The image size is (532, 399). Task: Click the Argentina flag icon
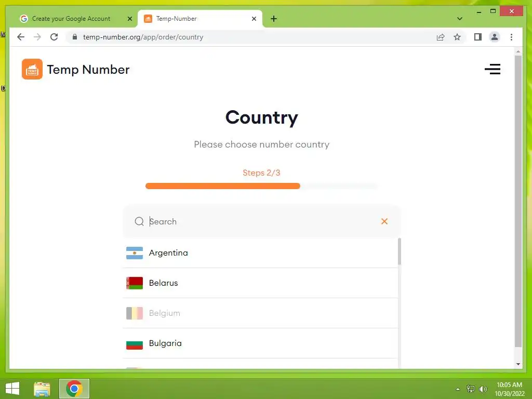tap(135, 253)
